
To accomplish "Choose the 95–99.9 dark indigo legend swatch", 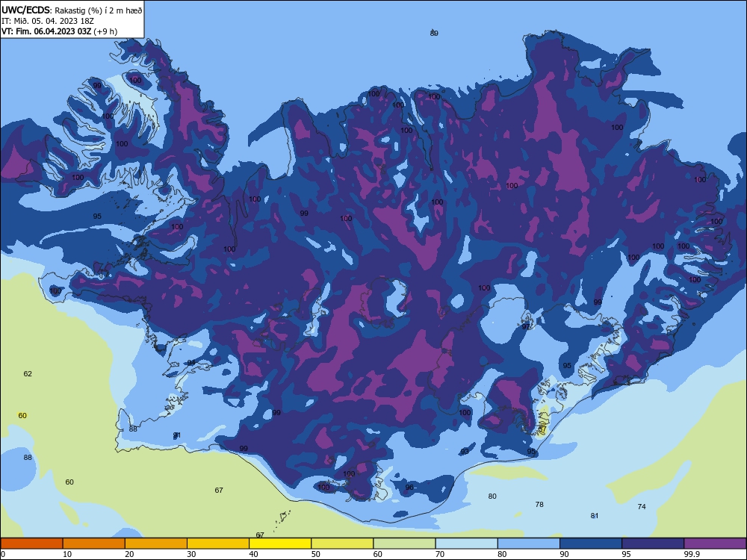I will (653, 544).
